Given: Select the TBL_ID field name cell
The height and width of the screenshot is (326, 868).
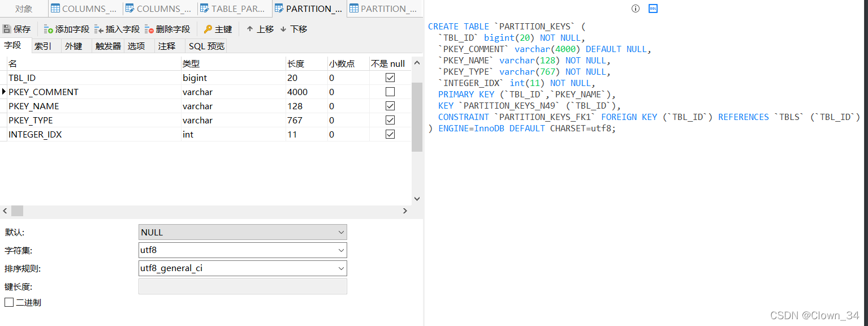Looking at the screenshot, I should coord(94,78).
